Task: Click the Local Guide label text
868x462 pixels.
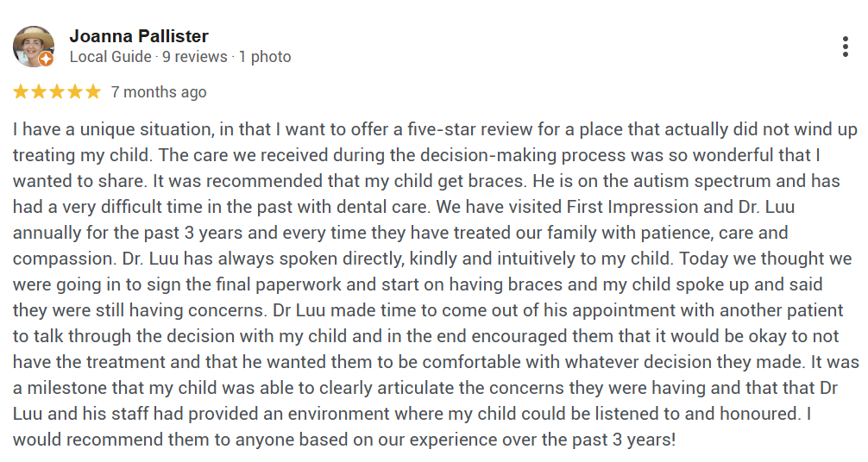Action: tap(110, 57)
